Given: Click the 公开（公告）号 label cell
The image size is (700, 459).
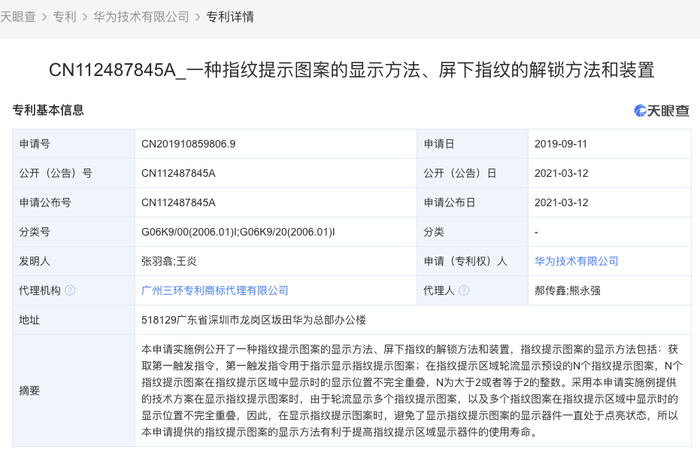Looking at the screenshot, I should tap(74, 173).
